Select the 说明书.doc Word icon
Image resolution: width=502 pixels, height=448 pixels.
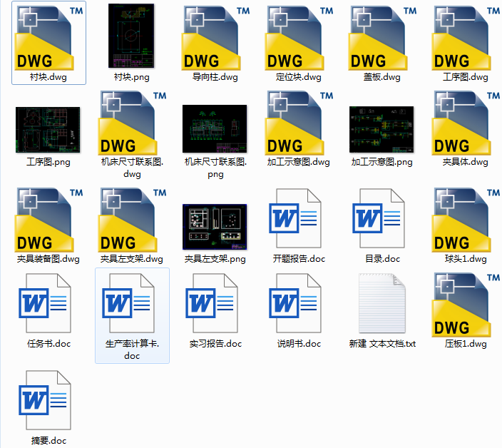(x=295, y=303)
